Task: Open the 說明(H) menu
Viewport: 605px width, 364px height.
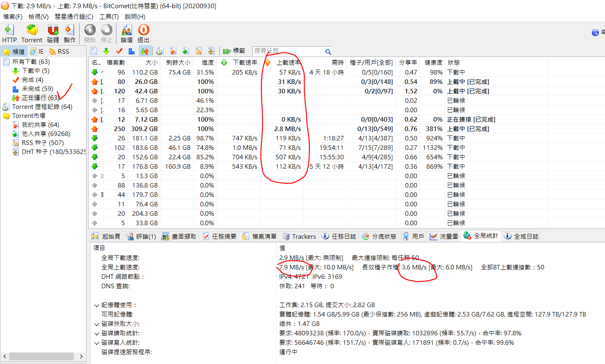Action: coord(135,17)
